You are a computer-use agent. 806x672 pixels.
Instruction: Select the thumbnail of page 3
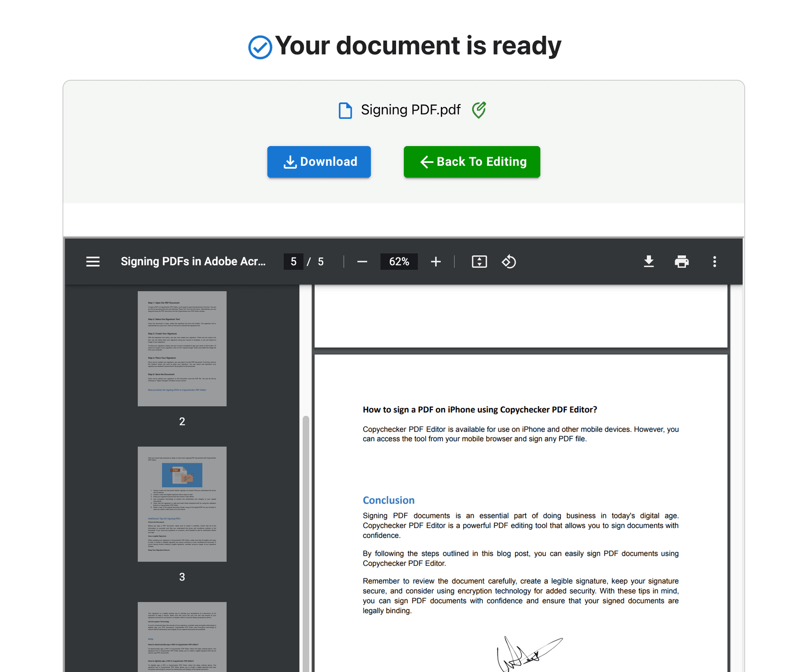[182, 504]
